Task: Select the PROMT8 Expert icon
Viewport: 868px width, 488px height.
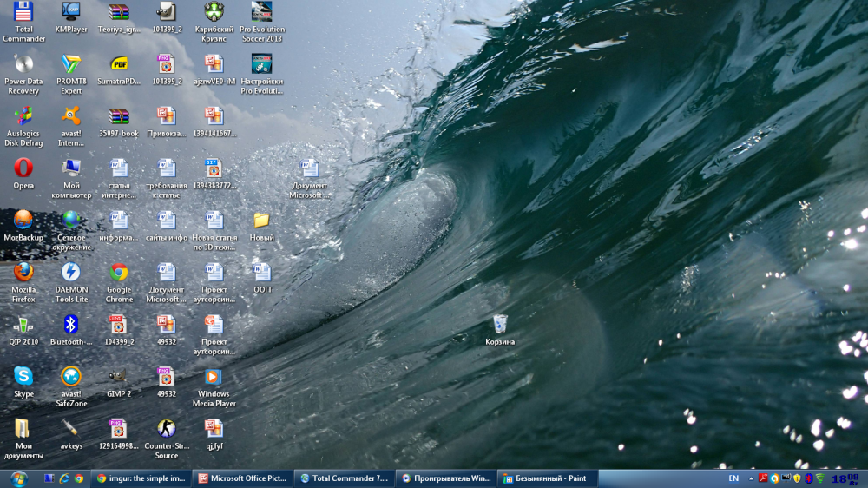Action: (x=71, y=74)
